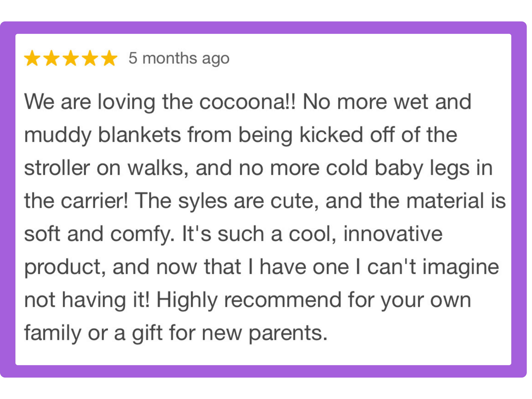
Task: Click the first yellow rating star
Action: tap(32, 58)
